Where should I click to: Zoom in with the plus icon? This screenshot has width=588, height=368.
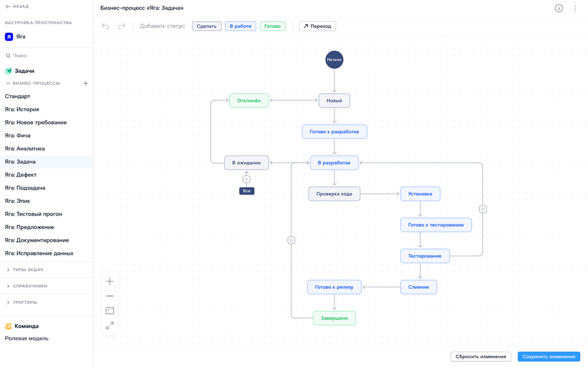pyautogui.click(x=110, y=281)
